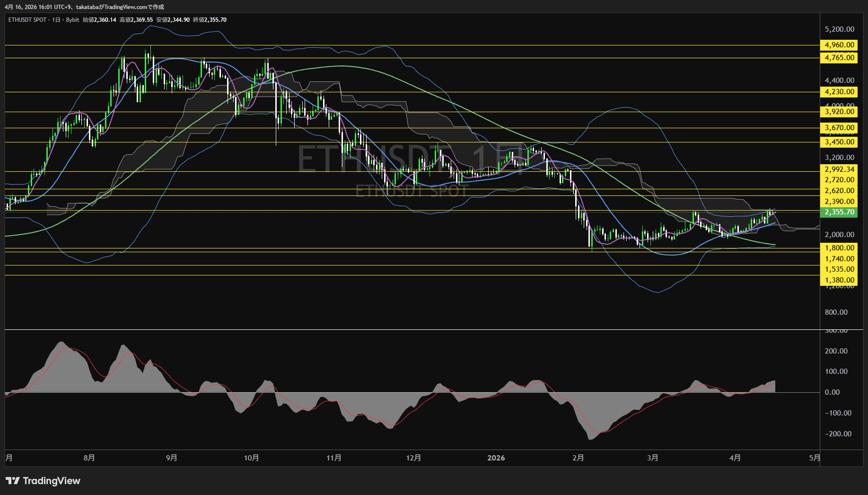Select the 4,765.00 yellow price level label
868x495 pixels.
pyautogui.click(x=839, y=58)
